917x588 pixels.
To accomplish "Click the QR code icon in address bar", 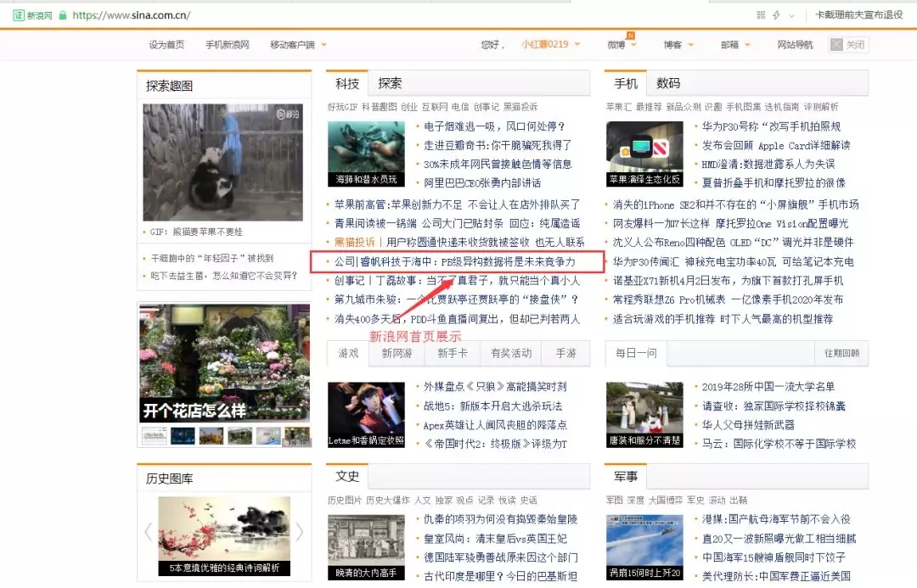I will click(x=761, y=14).
